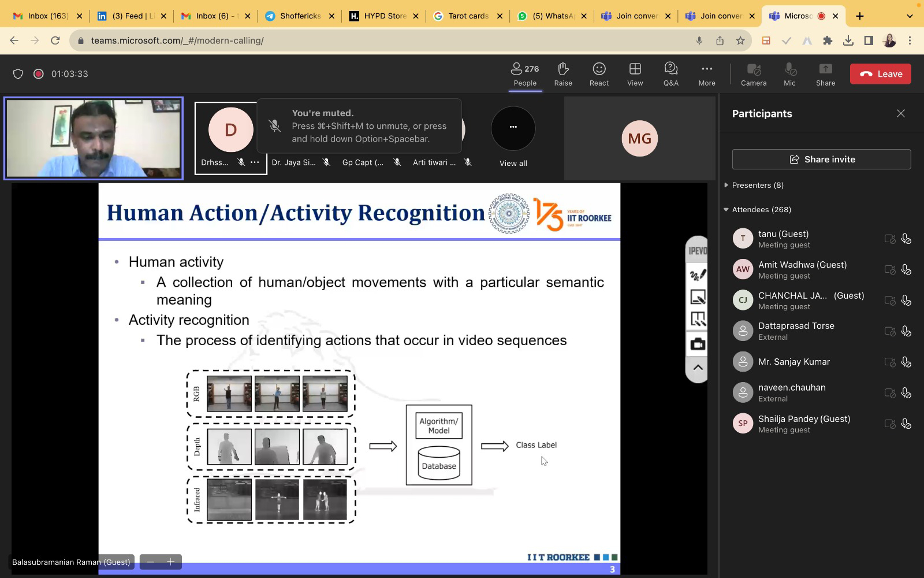This screenshot has width=924, height=578.
Task: Click the Share content button
Action: (825, 74)
